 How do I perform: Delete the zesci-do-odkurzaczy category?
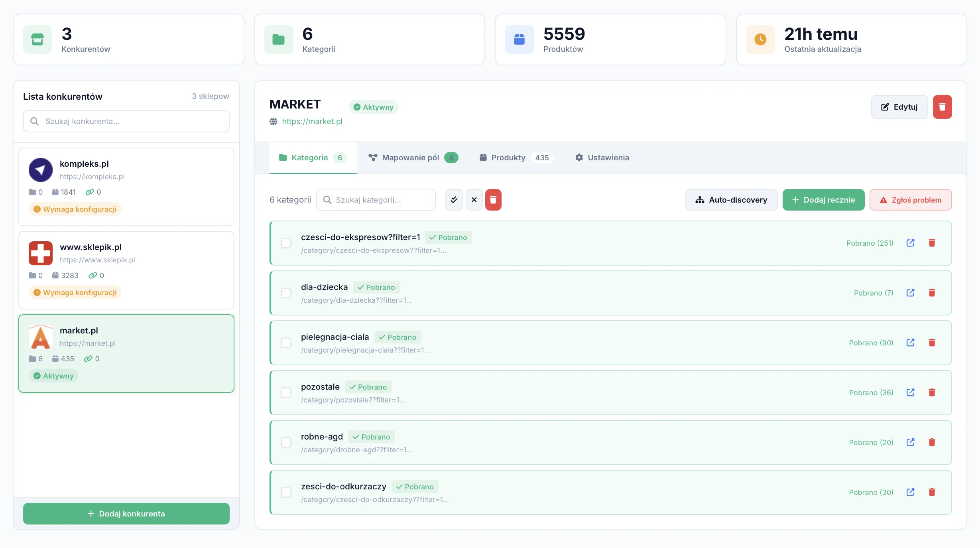tap(932, 492)
